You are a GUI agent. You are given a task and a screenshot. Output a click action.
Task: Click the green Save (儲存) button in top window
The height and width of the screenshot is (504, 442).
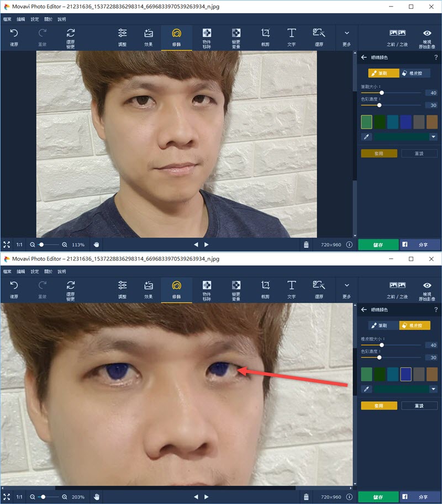point(378,245)
